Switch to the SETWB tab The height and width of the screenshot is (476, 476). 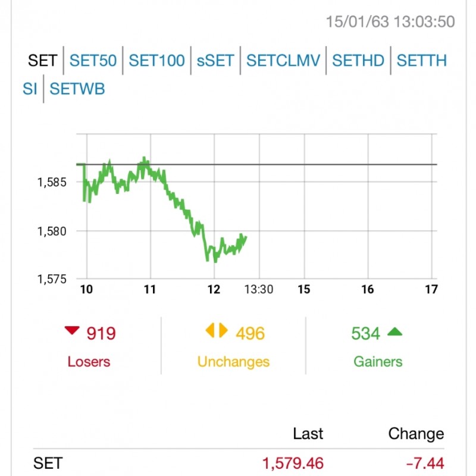tap(77, 89)
